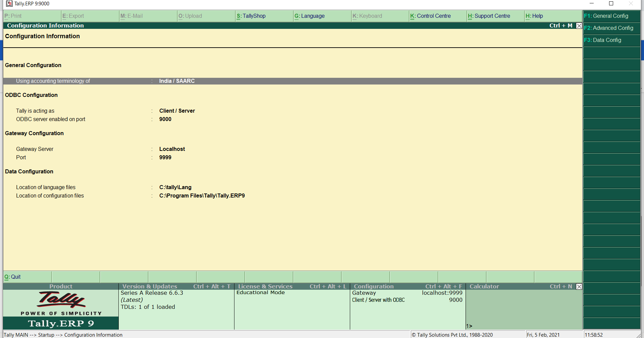The image size is (644, 338).
Task: Open O: Upload option
Action: click(206, 16)
